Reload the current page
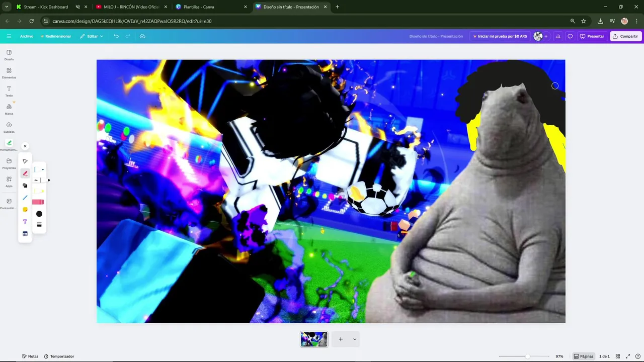644x362 pixels. coord(31,21)
